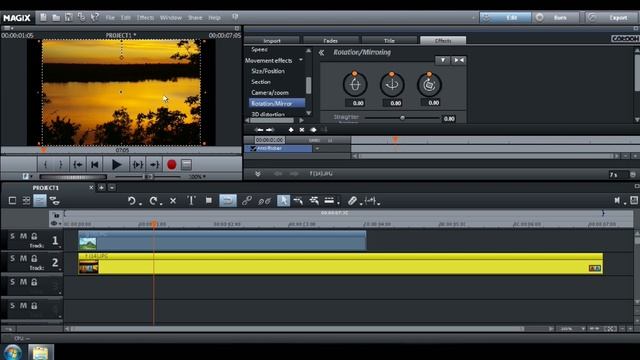Image resolution: width=640 pixels, height=360 pixels.
Task: Open dropdown next to Anti-flicker keyframe row
Action: (x=317, y=149)
